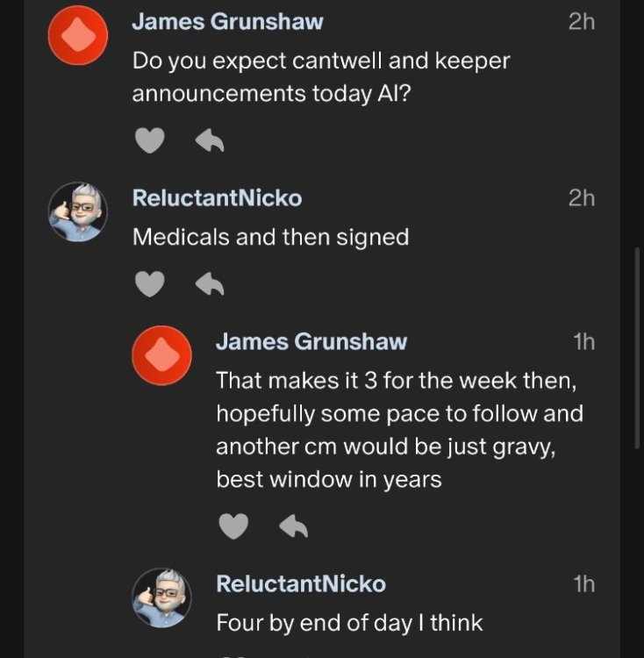Open the ReluctantNicko username above "Medicals and then signed"
644x658 pixels.
[x=217, y=198]
